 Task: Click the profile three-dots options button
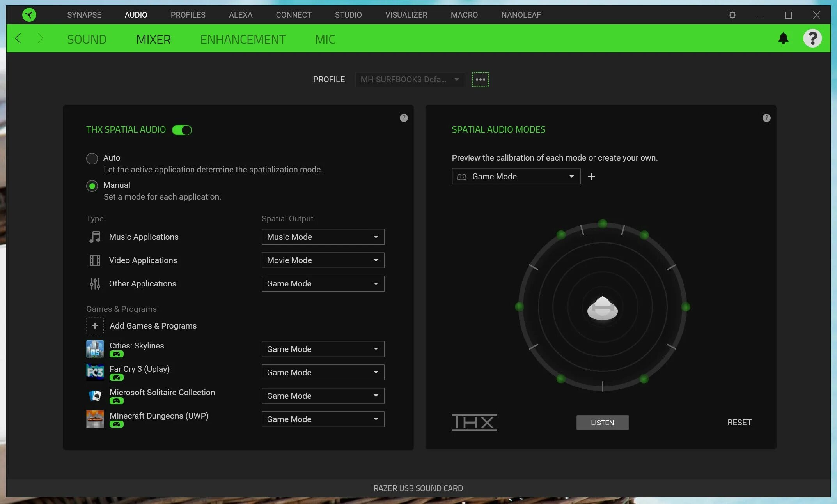[x=480, y=80]
